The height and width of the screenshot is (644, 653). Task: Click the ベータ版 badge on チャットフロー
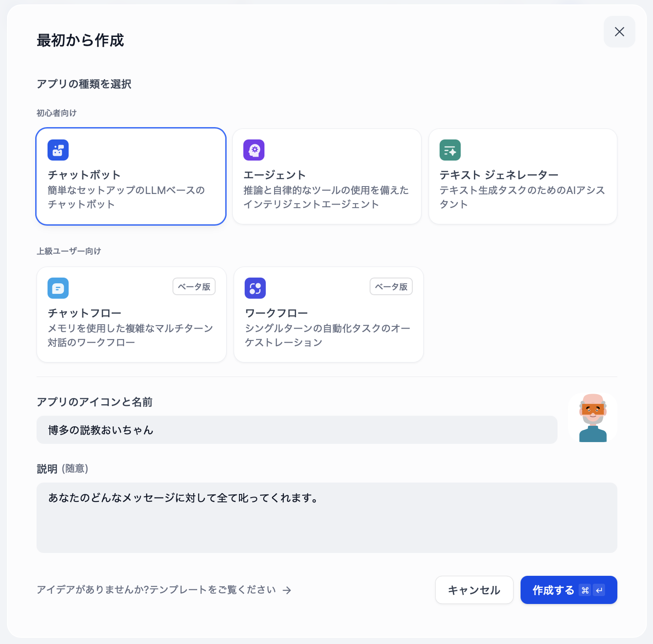pos(194,286)
